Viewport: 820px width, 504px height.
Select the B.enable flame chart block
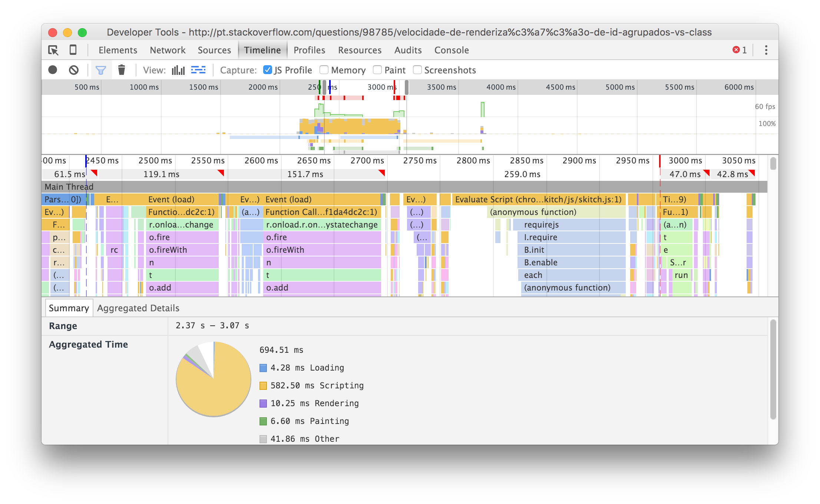tap(571, 262)
